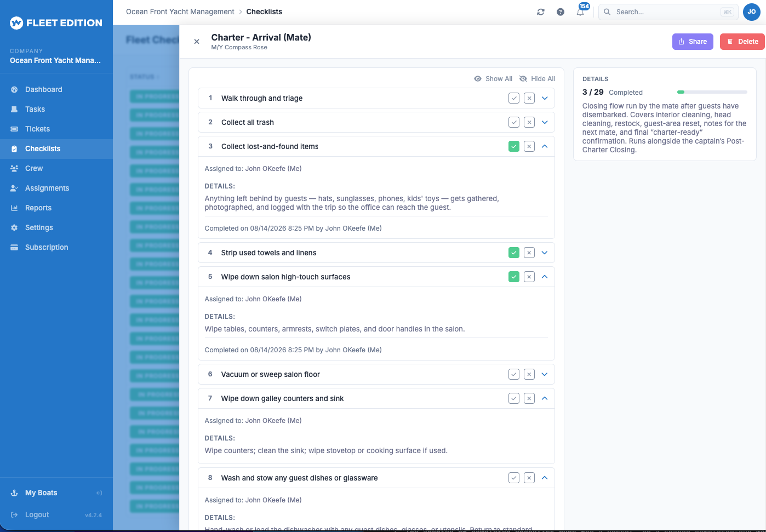Screen dimensions: 766x532
Task: Click the checklist completion progress bar
Action: [x=712, y=92]
